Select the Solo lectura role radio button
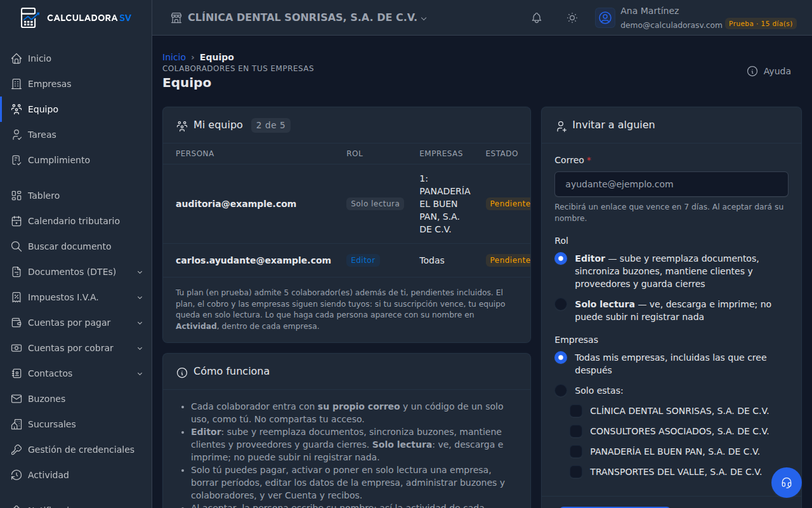Viewport: 812px width, 508px height. tap(561, 304)
